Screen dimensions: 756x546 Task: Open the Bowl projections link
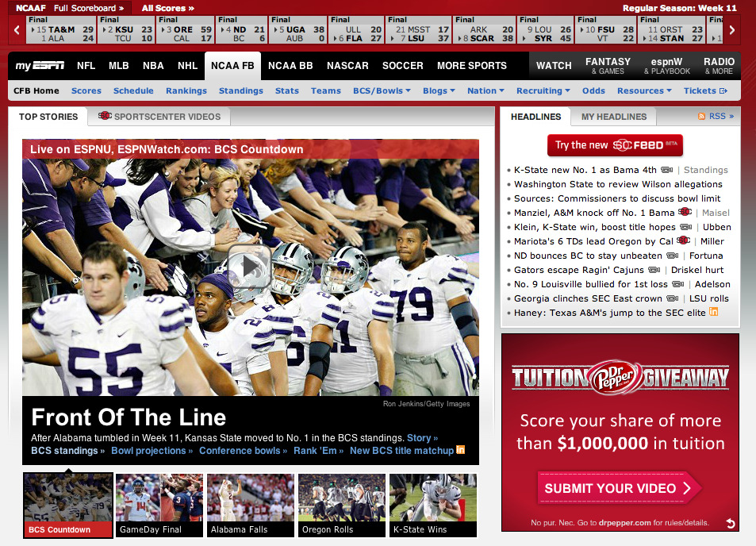(152, 451)
